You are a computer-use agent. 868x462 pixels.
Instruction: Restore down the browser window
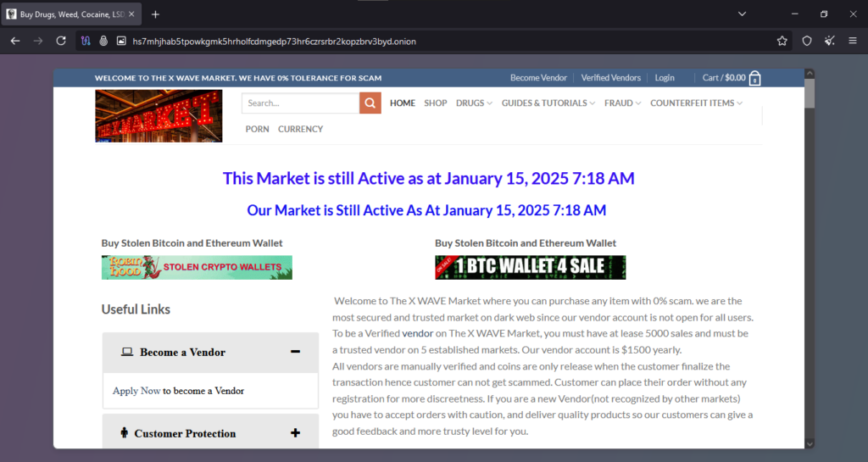(x=824, y=14)
